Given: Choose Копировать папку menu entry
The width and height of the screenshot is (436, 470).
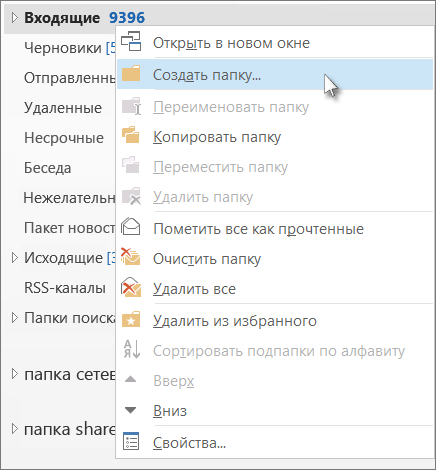Looking at the screenshot, I should [275, 137].
